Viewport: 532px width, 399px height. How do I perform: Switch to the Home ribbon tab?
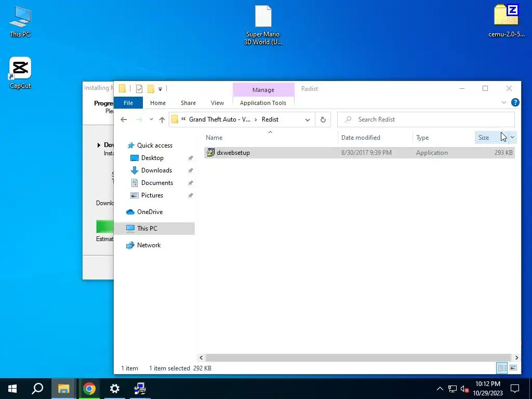click(x=158, y=103)
